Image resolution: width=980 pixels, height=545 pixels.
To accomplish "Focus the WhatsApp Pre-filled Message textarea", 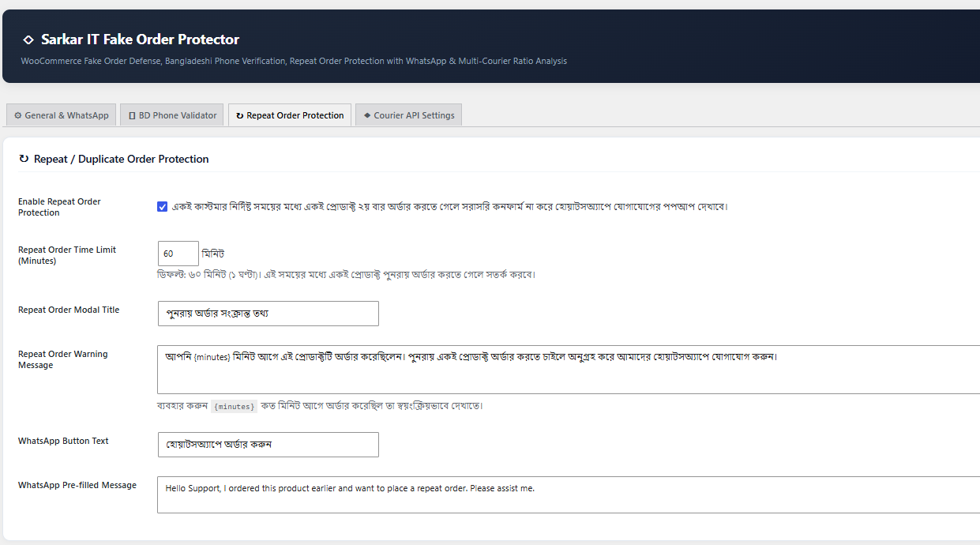I will (569, 495).
